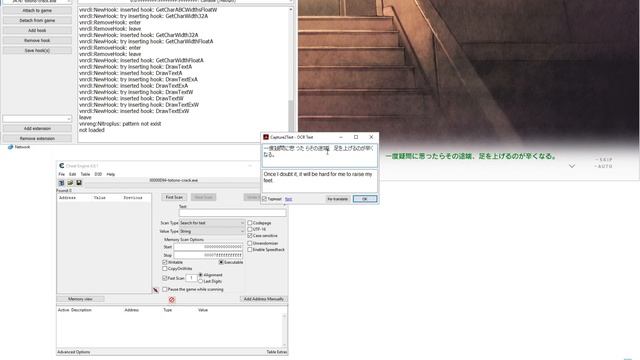Image resolution: width=640 pixels, height=360 pixels.
Task: Open the Table menu in Cheat Engine
Action: [x=85, y=174]
